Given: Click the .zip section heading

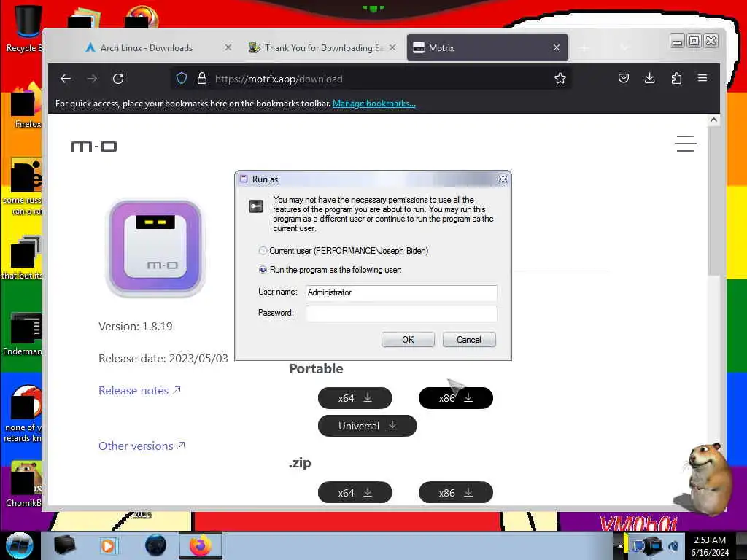Looking at the screenshot, I should click(300, 462).
